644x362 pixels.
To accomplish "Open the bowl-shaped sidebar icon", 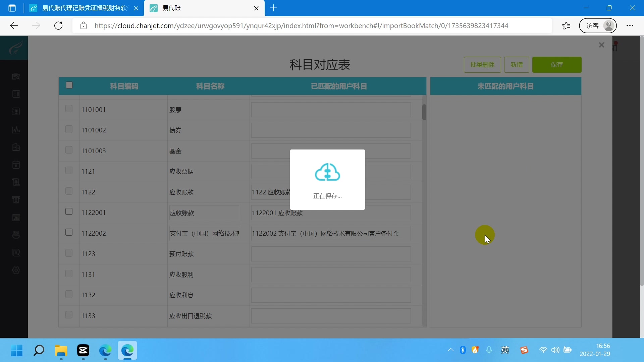I will 16,235.
